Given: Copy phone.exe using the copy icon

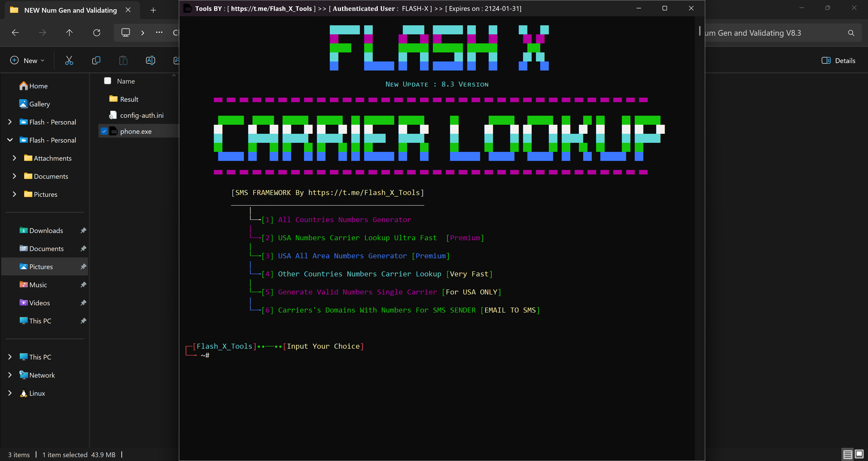Looking at the screenshot, I should coord(96,60).
